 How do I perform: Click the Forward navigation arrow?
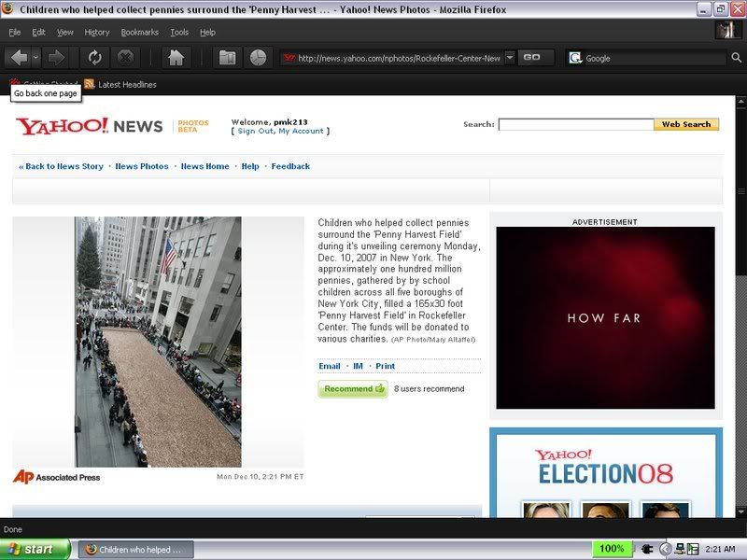point(56,58)
